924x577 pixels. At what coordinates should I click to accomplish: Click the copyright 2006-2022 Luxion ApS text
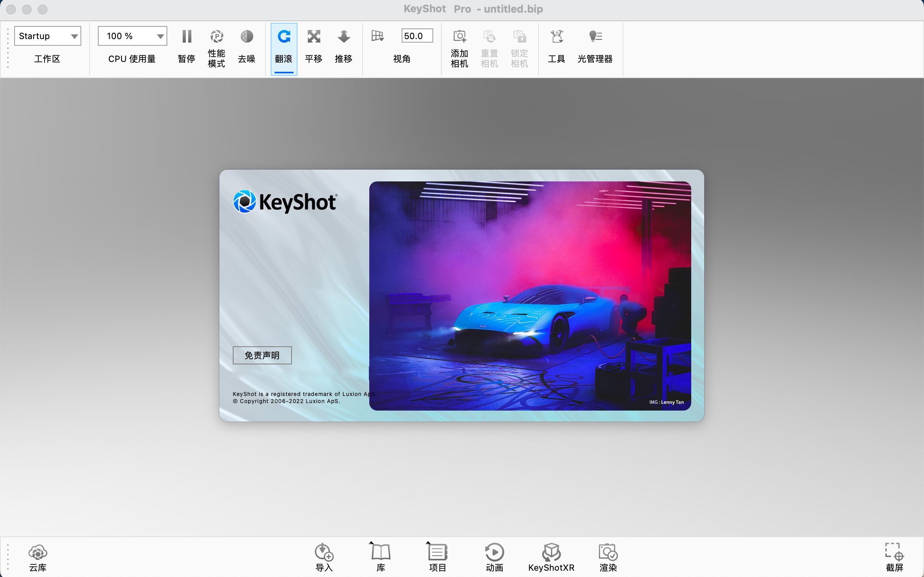[286, 401]
